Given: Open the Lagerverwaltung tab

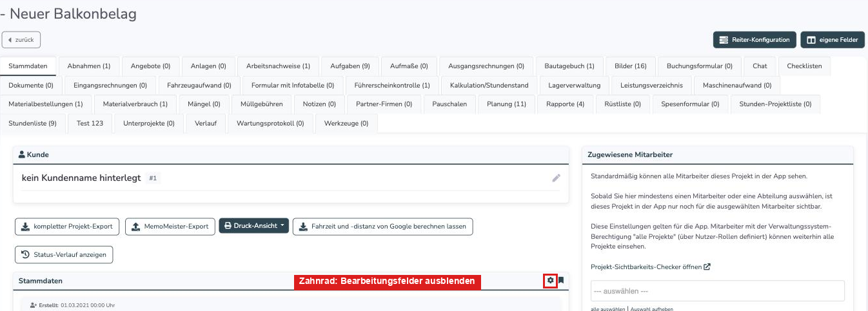Looking at the screenshot, I should click(x=574, y=85).
